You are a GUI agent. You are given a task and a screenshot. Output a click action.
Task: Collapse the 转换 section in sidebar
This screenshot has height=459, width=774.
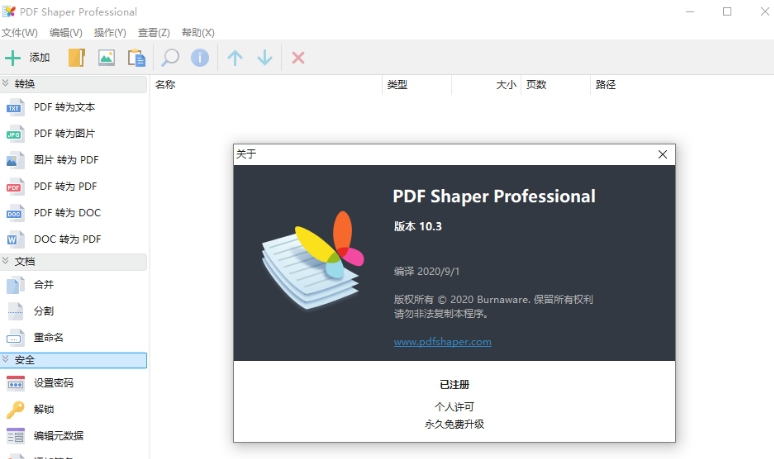[7, 84]
